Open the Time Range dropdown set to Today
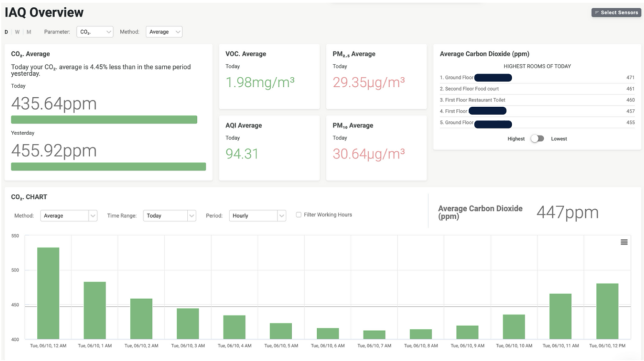The height and width of the screenshot is (361, 644). 169,216
